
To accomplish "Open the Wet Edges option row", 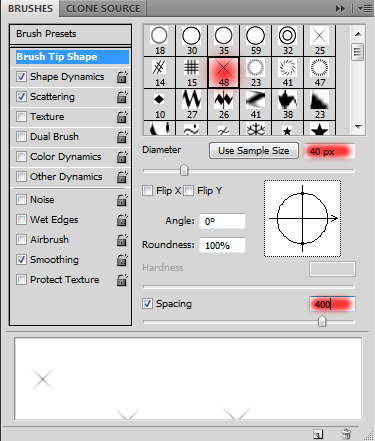I will 54,220.
